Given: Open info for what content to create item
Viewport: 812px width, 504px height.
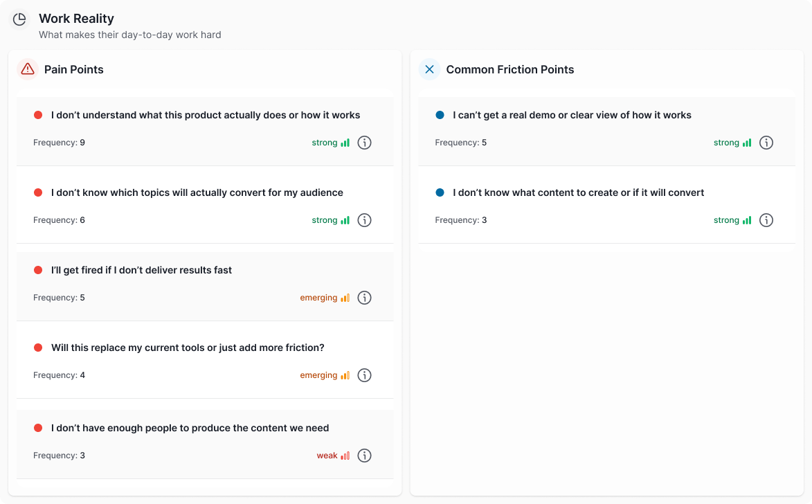Looking at the screenshot, I should click(x=766, y=220).
